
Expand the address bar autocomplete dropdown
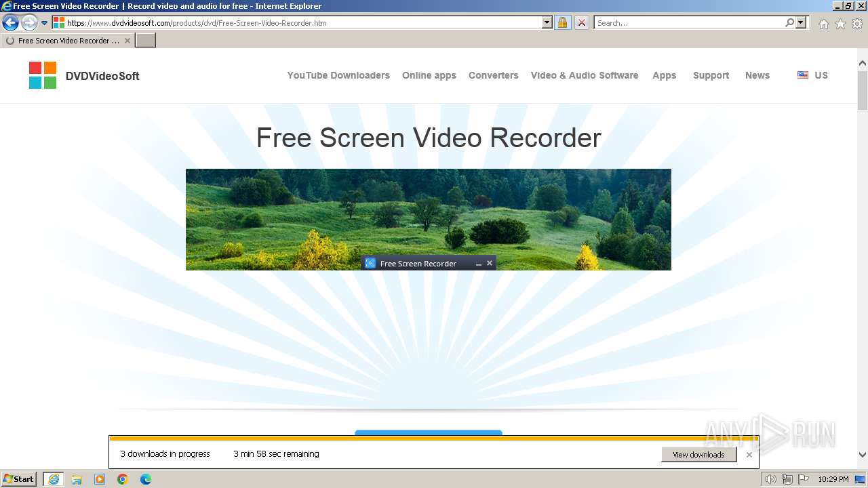pyautogui.click(x=547, y=22)
